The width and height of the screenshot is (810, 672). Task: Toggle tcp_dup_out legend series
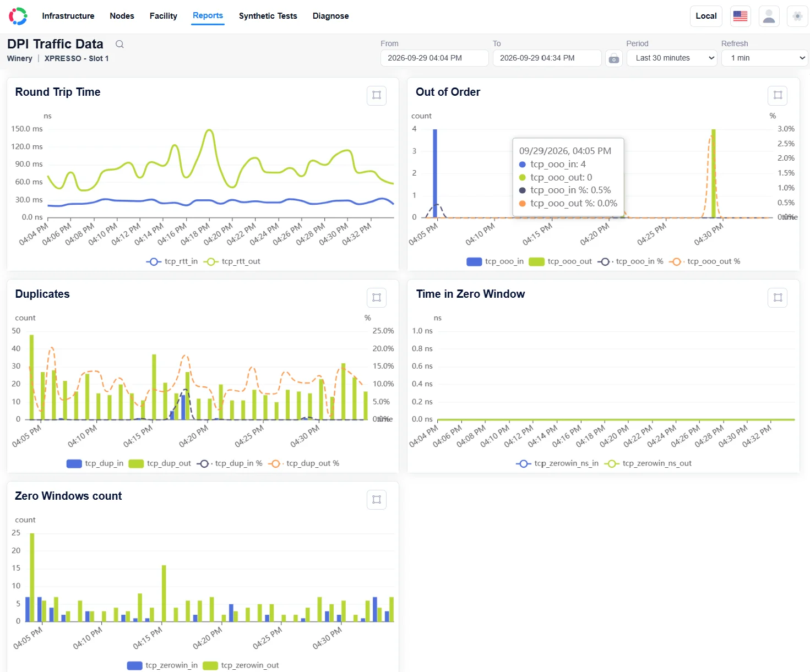pyautogui.click(x=160, y=463)
